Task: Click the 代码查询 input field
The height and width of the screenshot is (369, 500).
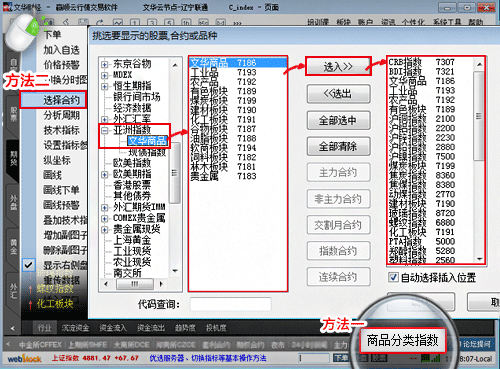Action: pyautogui.click(x=230, y=304)
